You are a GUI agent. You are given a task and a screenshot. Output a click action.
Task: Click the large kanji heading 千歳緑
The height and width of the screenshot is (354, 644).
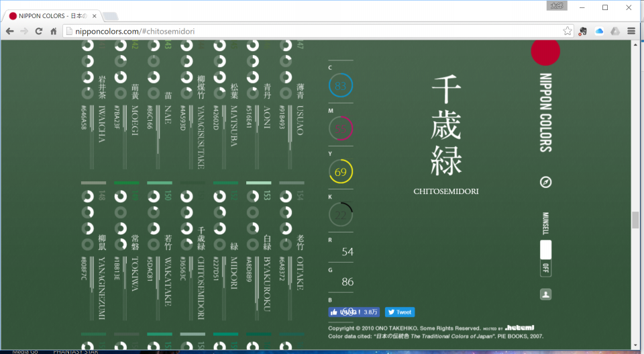(x=446, y=126)
